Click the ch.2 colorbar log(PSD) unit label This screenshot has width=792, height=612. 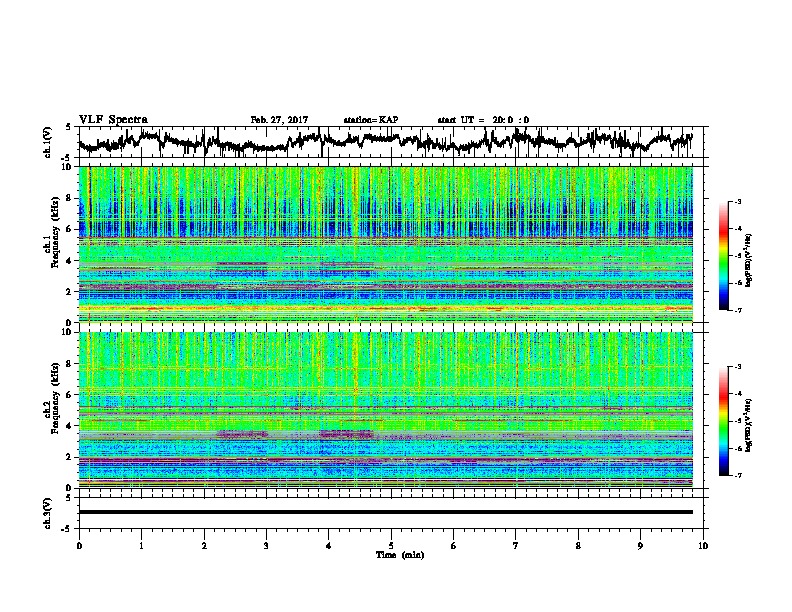coord(749,425)
